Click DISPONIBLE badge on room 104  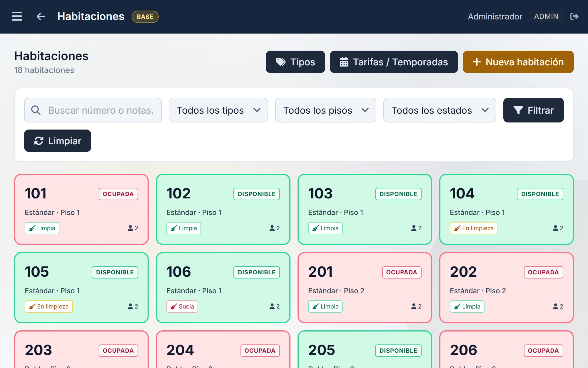[540, 194]
